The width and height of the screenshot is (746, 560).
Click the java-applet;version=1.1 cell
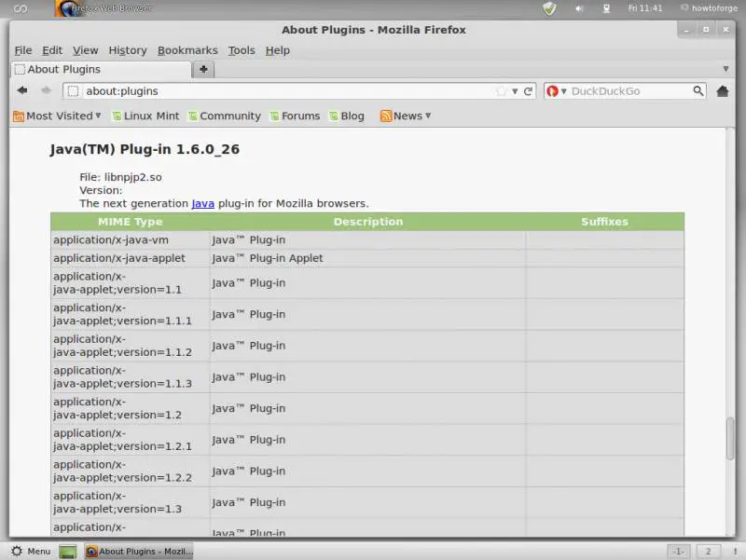(x=131, y=283)
